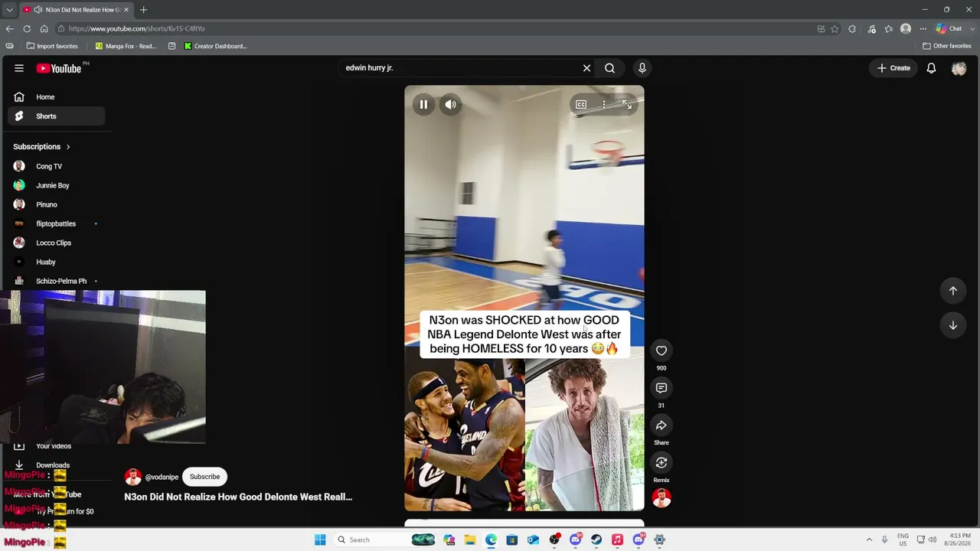Open the sound source thumbnail below Remix
The image size is (980, 551).
tap(661, 498)
